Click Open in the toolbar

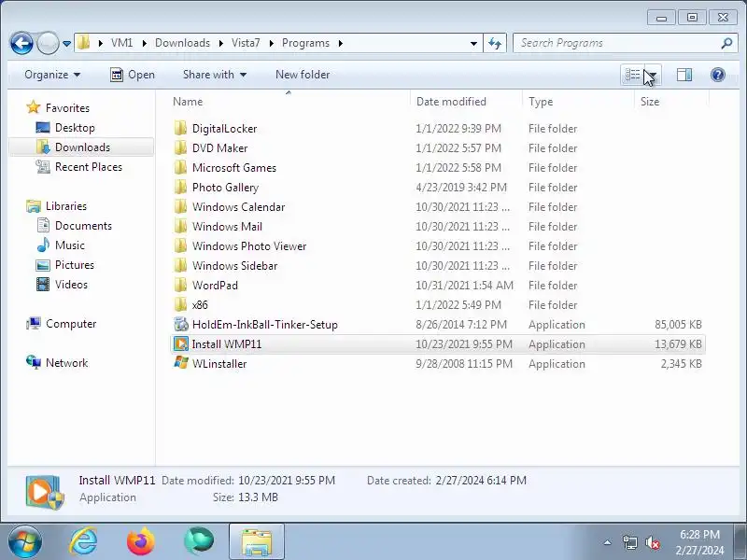(133, 75)
